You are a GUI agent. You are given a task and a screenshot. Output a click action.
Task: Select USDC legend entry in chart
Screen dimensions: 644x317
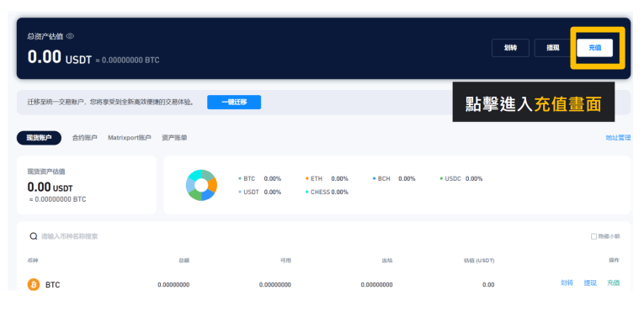[460, 179]
